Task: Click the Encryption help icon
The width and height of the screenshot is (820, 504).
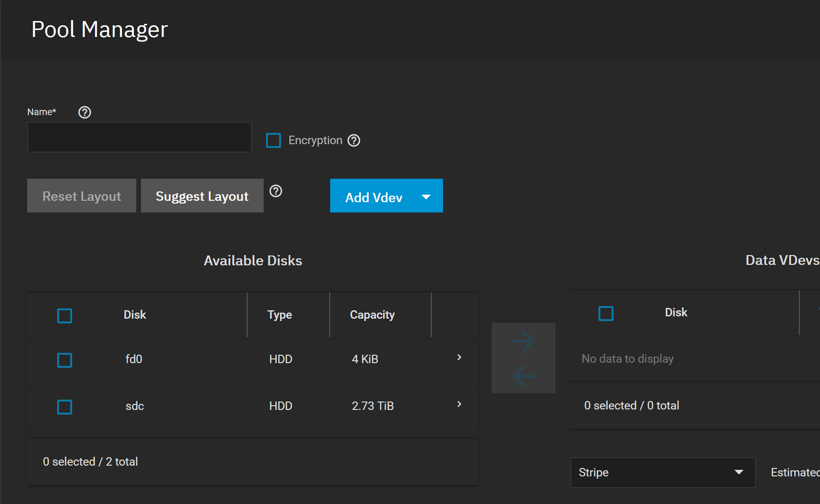Action: click(x=354, y=140)
